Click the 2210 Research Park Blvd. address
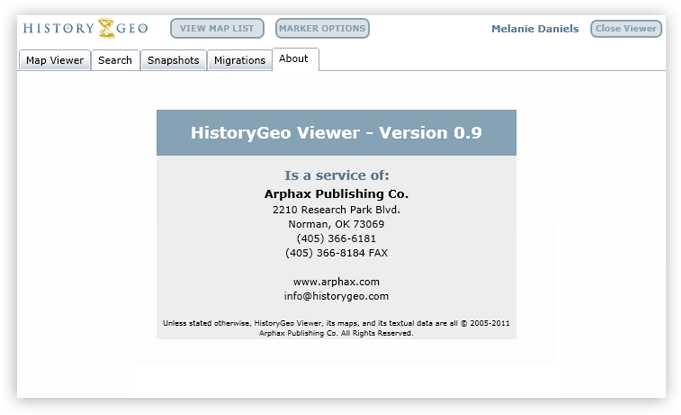 click(336, 210)
